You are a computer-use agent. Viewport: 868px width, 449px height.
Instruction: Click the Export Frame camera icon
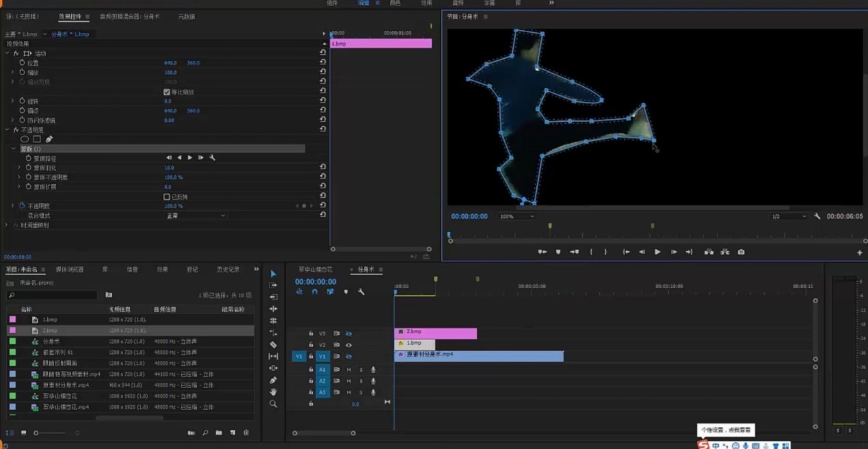pos(741,252)
